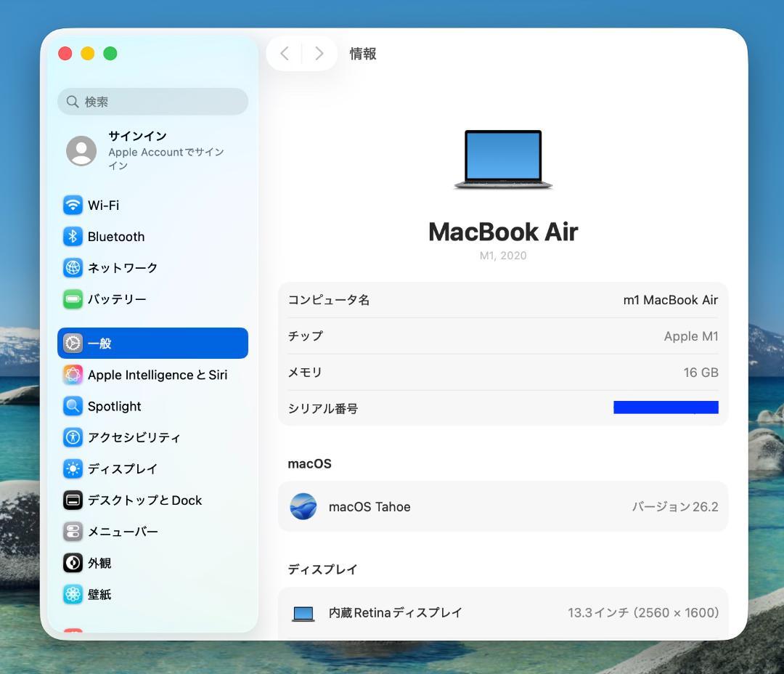This screenshot has width=784, height=674.
Task: Click the ディスプレイ display icon
Action: (73, 468)
